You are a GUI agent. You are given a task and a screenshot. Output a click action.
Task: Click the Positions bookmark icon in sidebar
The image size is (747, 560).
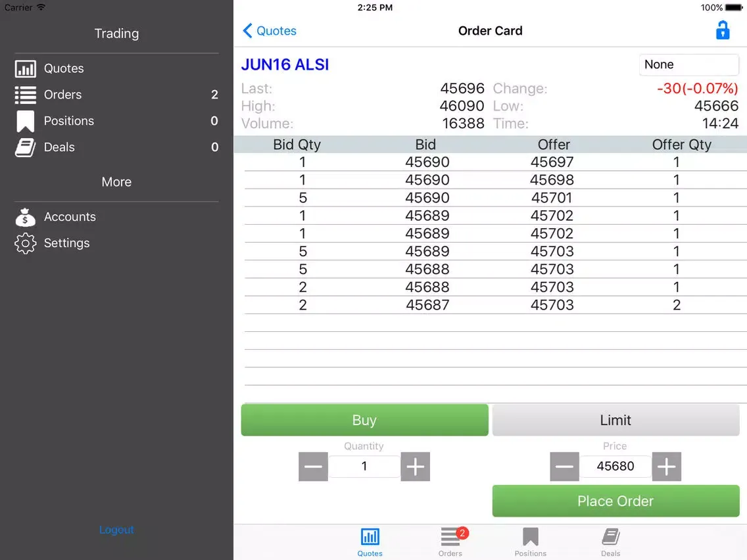pyautogui.click(x=25, y=121)
